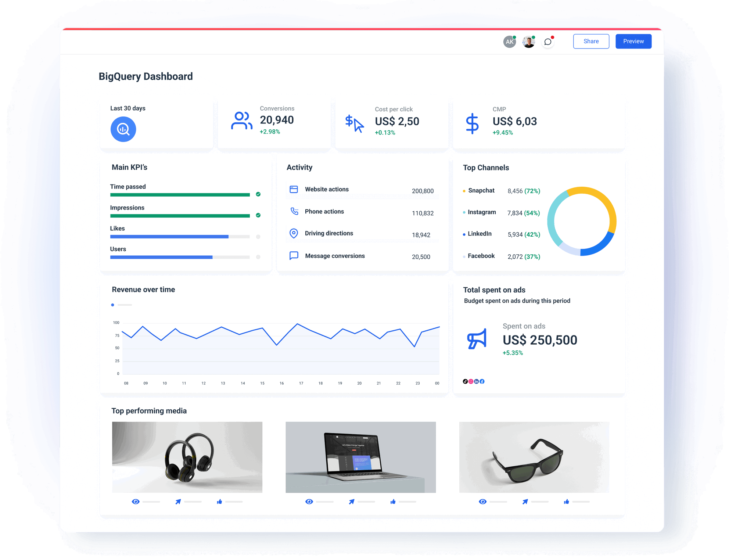Click the shares arrow icon under laptop
729x560 pixels.
point(352,502)
